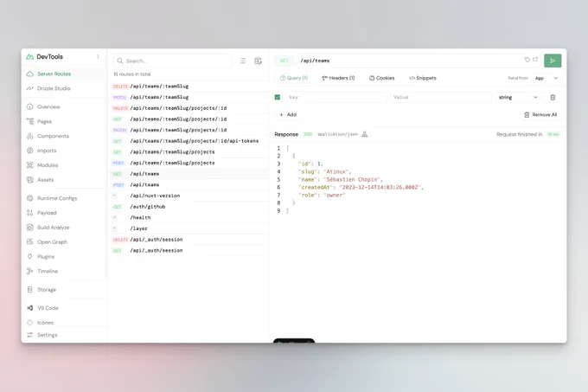
Task: Select DELETE /api/teams/:teamSlug/projects/:id route
Action: pyautogui.click(x=189, y=108)
